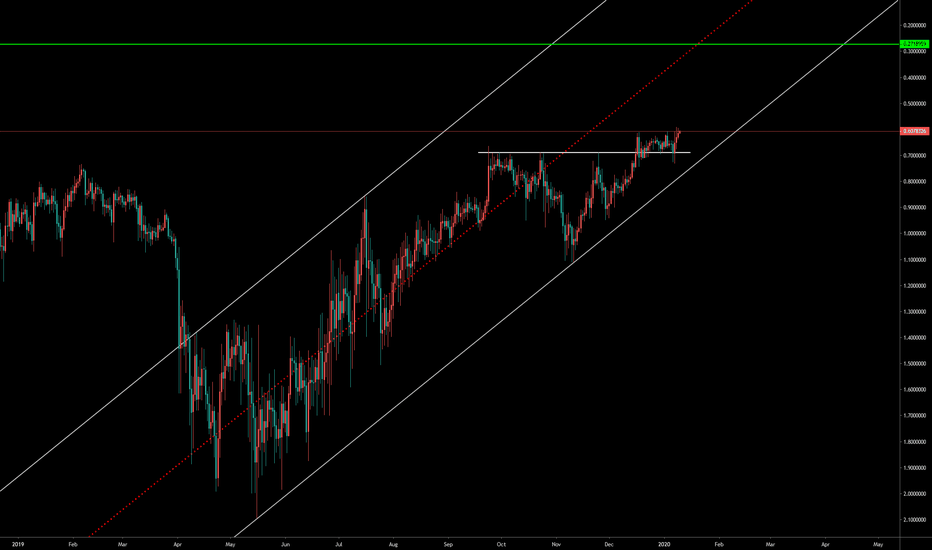Click the 1.3000000 price axis label
This screenshot has height=550, width=932.
(915, 312)
